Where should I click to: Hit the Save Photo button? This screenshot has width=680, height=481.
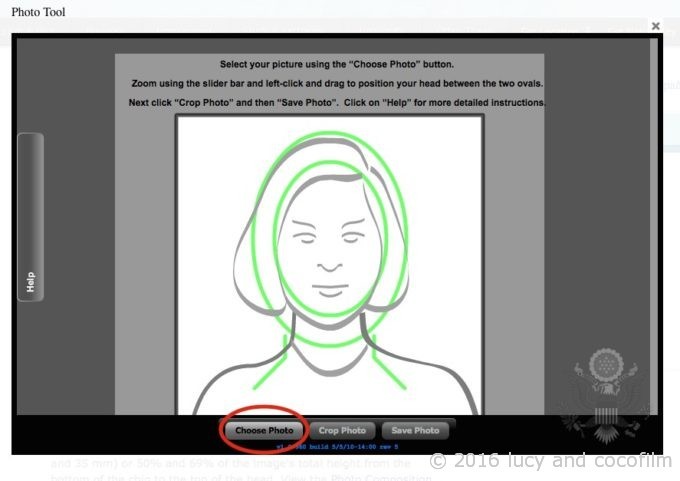click(415, 430)
